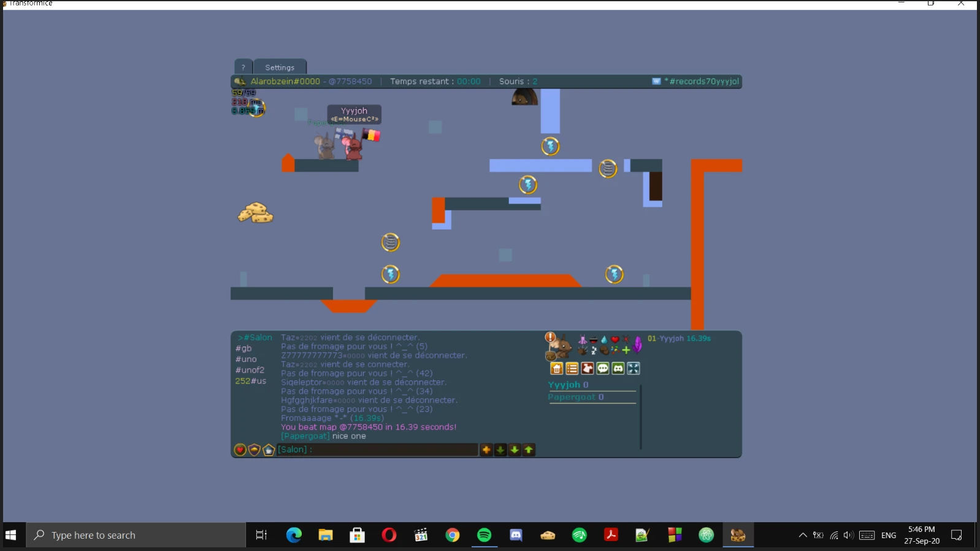
Task: Open the red shop outfit button
Action: [x=588, y=368]
